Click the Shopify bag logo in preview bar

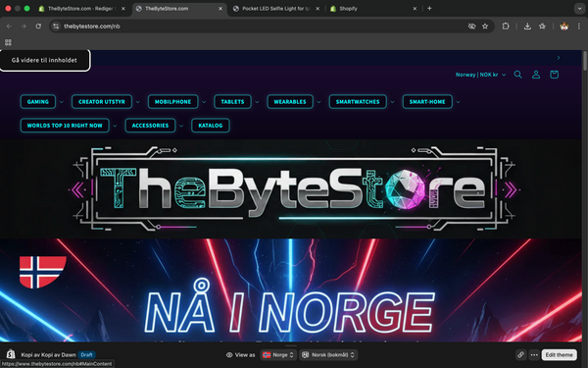click(11, 354)
